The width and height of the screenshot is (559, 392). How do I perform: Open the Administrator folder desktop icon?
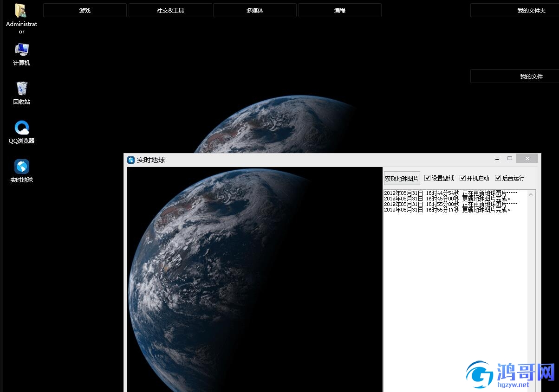click(21, 19)
